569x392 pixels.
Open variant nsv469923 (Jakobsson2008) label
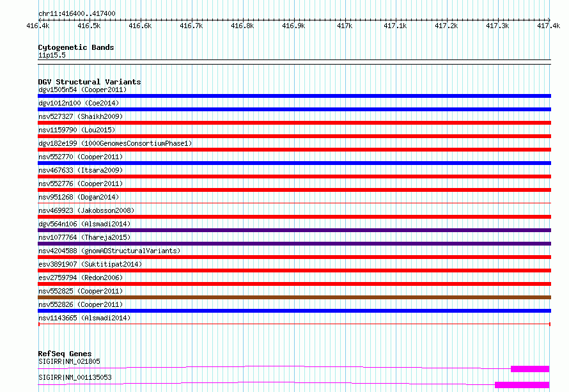[86, 210]
